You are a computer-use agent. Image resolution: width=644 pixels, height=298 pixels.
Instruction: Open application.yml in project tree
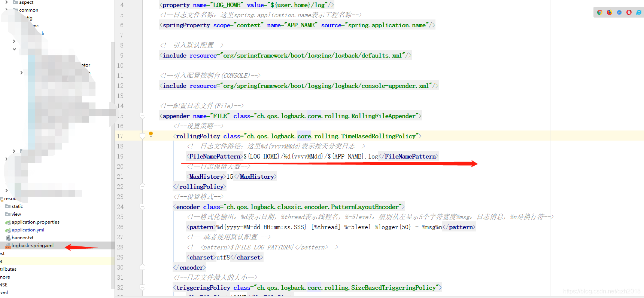[28, 230]
